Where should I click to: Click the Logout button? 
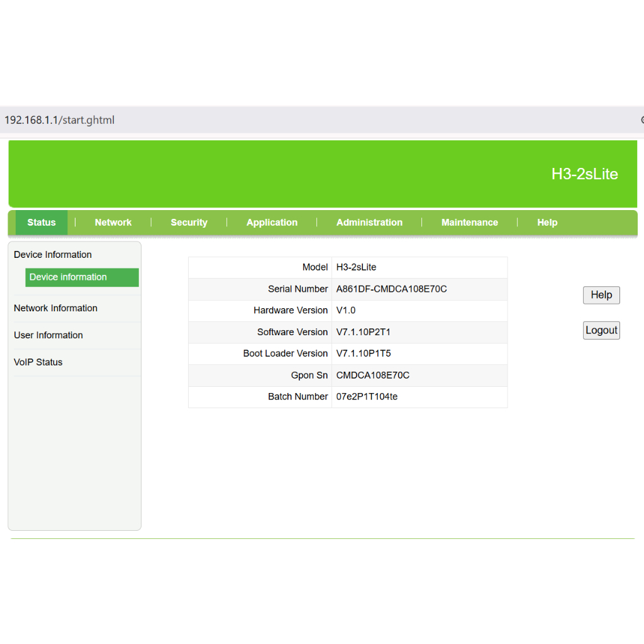601,330
